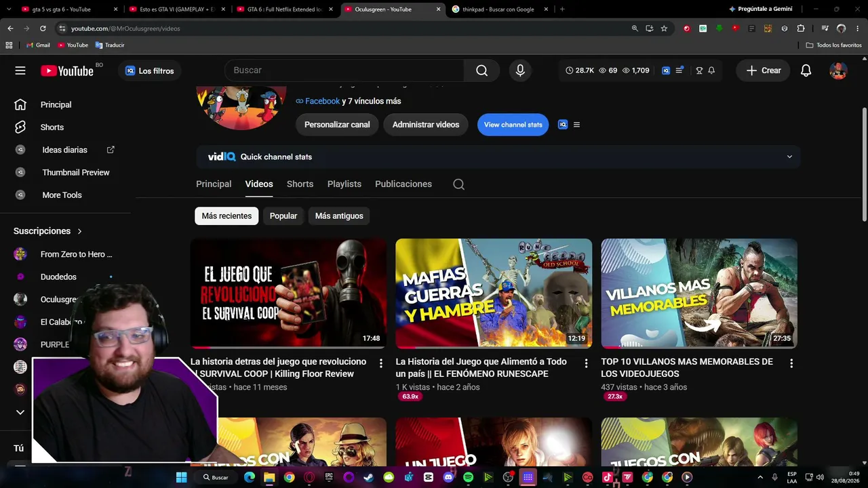Image resolution: width=868 pixels, height=488 pixels.
Task: Open the Gmail bookmark
Action: point(38,45)
